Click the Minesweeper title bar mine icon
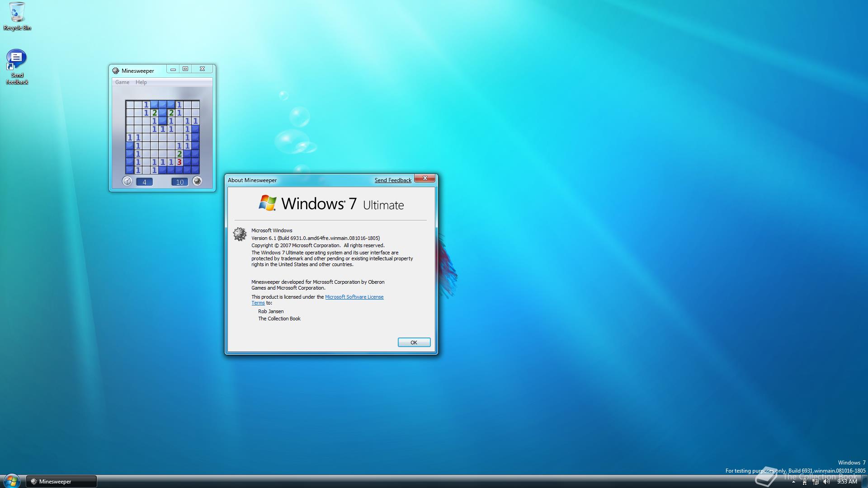The height and width of the screenshot is (488, 868). point(116,71)
